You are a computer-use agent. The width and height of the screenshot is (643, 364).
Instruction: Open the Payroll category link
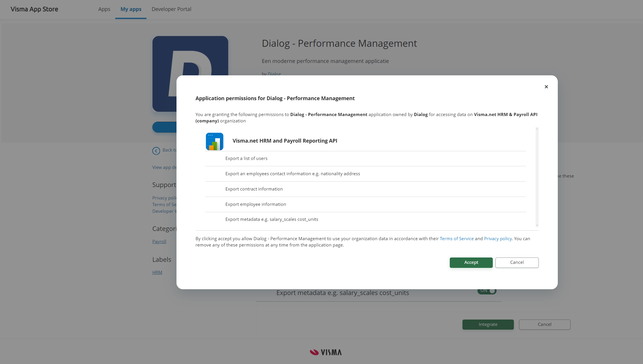pos(159,241)
